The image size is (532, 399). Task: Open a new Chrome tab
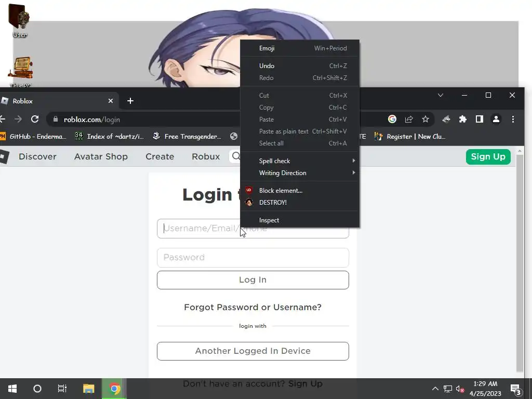click(x=130, y=101)
